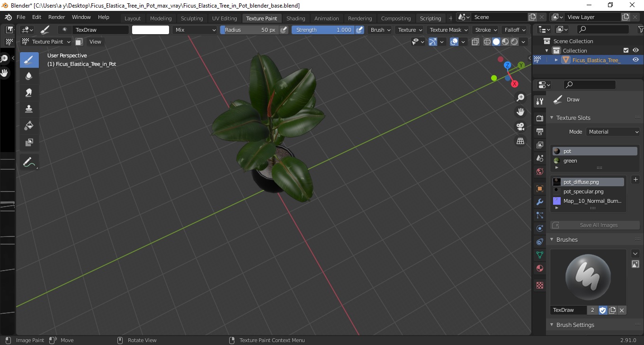Open the Modifiers properties tab
Viewport: 644px width, 345px height.
click(539, 202)
